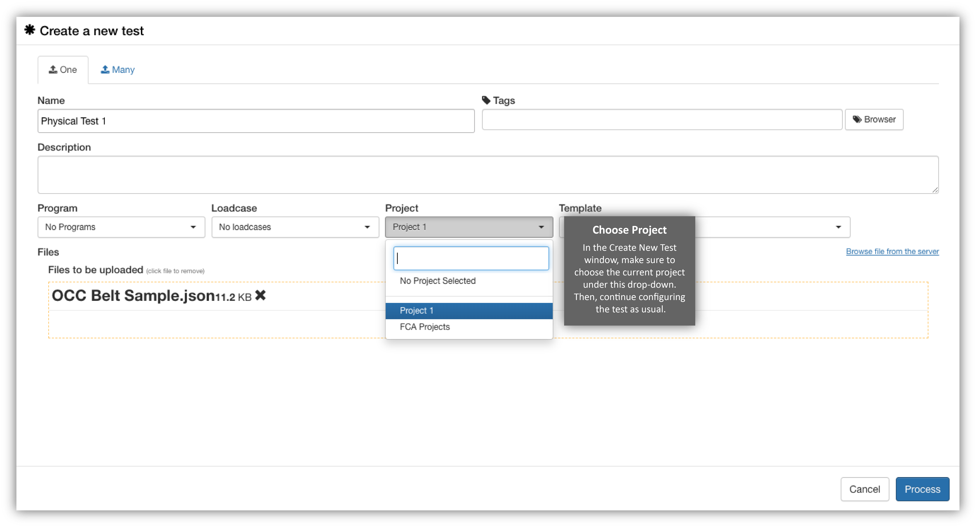Click the blue Process button
Viewport: 980px width, 532px height.
coord(923,489)
